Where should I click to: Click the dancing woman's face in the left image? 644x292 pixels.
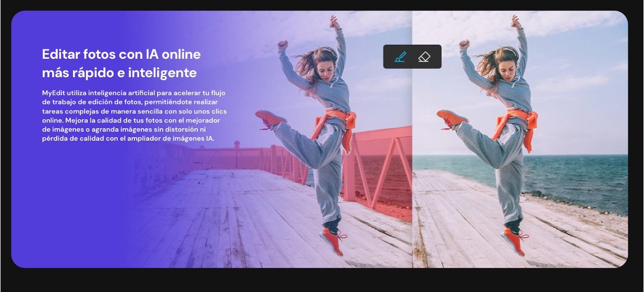(x=326, y=69)
